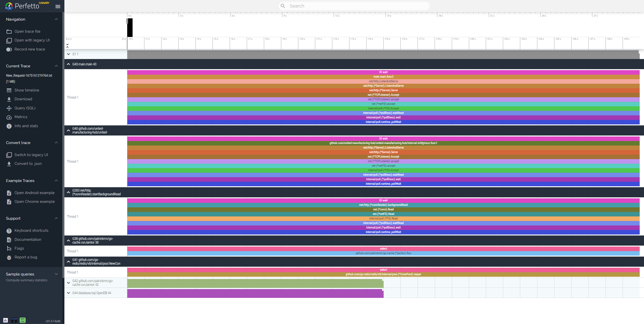This screenshot has height=324, width=644.
Task: Click the Report a bug icon
Action: [9, 257]
